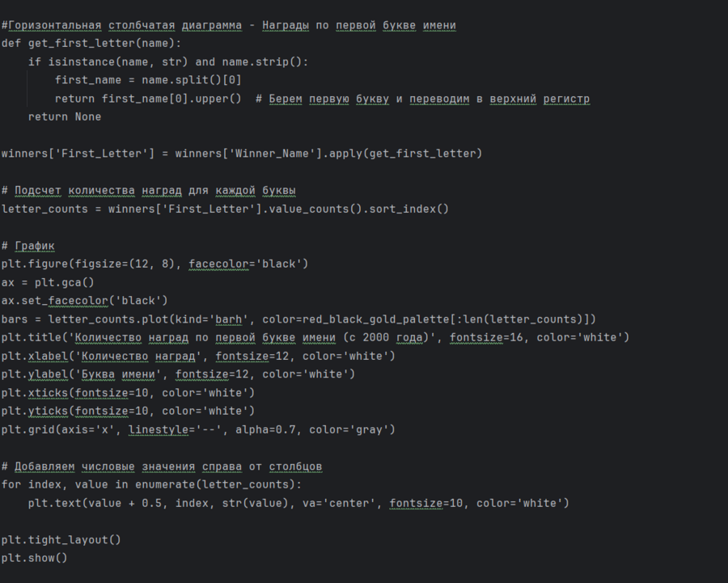Click the 'ax = plt.gca()' line

[x=48, y=282]
